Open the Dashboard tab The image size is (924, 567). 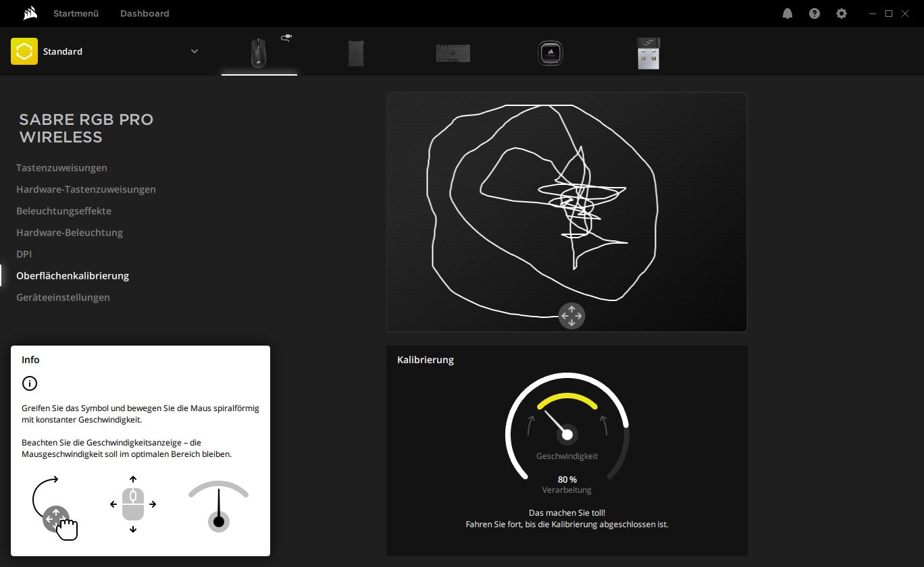(145, 13)
